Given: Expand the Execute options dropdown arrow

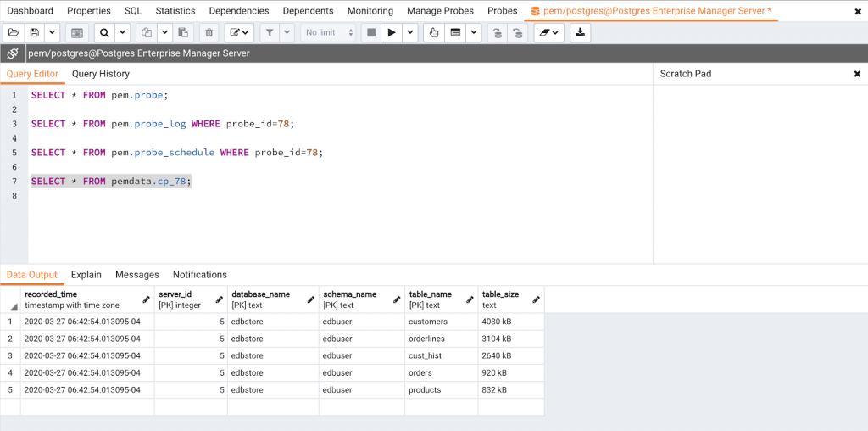Looking at the screenshot, I should click(x=410, y=32).
